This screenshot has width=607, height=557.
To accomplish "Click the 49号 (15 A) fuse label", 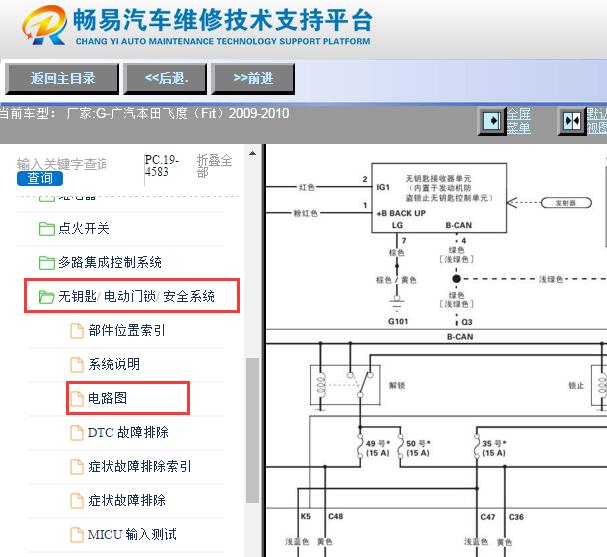I will 378,448.
